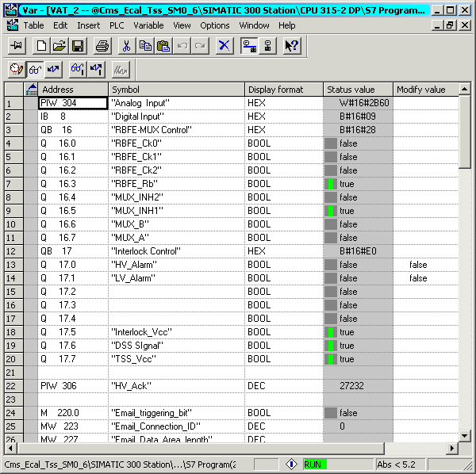Click the "Email_triggering_bit" symbol cell

click(x=176, y=413)
